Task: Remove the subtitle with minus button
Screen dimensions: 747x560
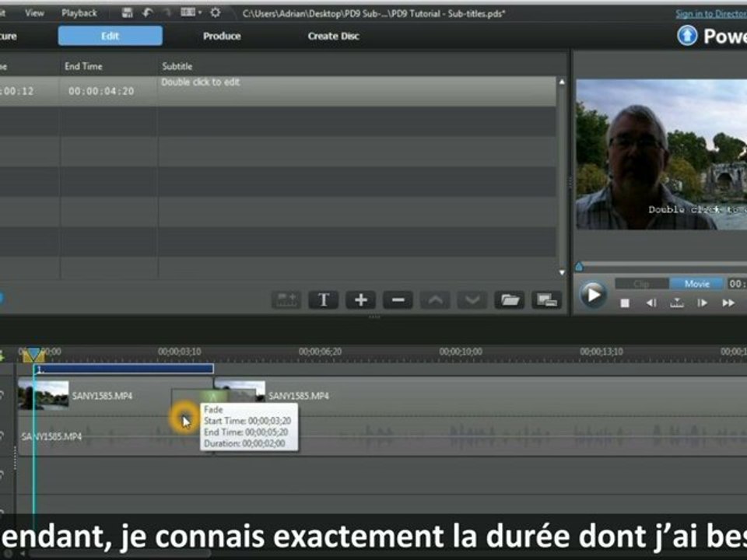Action: coord(398,300)
